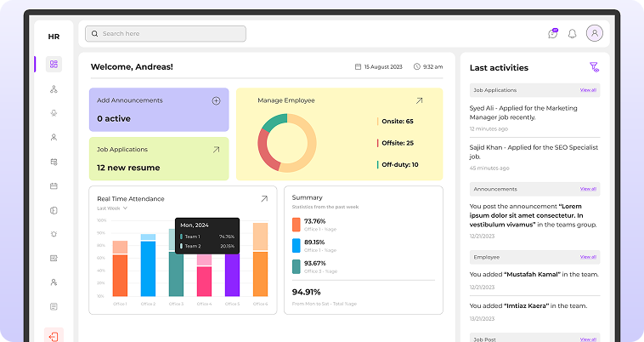Click into the Search here field

click(x=166, y=34)
